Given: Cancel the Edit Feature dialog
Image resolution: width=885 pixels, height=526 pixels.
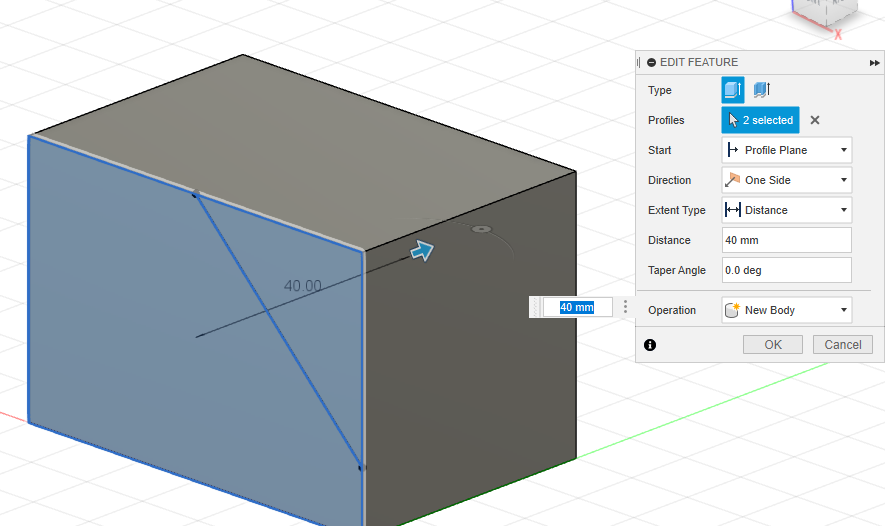Looking at the screenshot, I should click(842, 344).
